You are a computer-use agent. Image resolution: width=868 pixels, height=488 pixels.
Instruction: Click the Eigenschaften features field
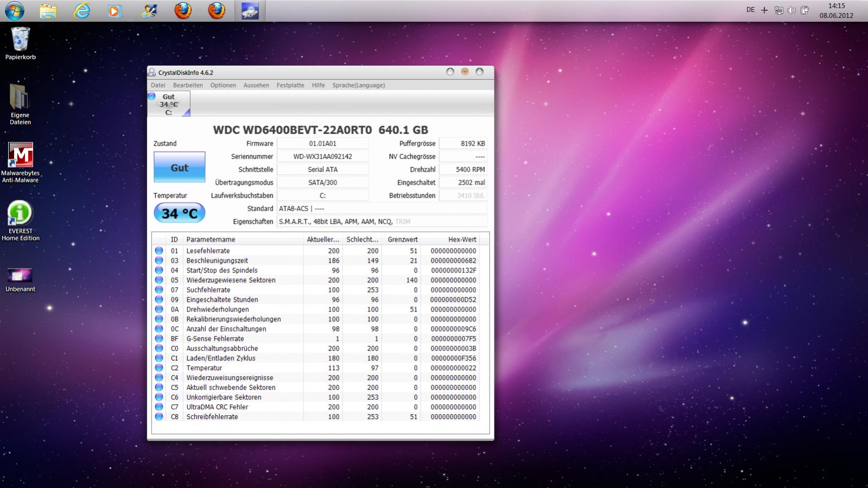(382, 221)
